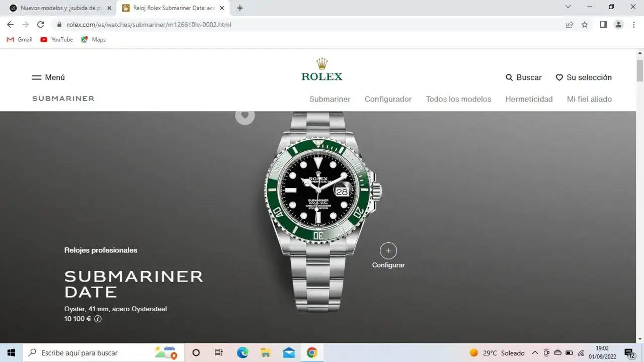Viewport: 644px width, 362px height.
Task: Switch to the Nuevos modelos tab
Action: pos(60,8)
